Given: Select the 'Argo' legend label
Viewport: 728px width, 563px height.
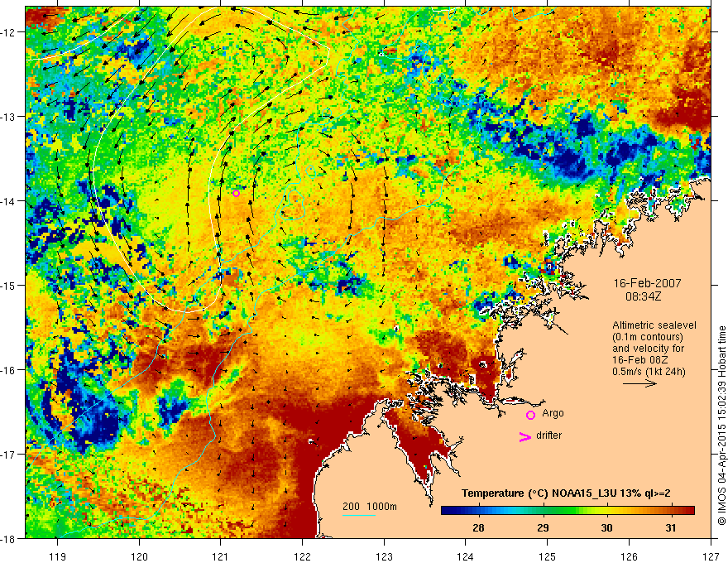Looking at the screenshot, I should coord(553,413).
